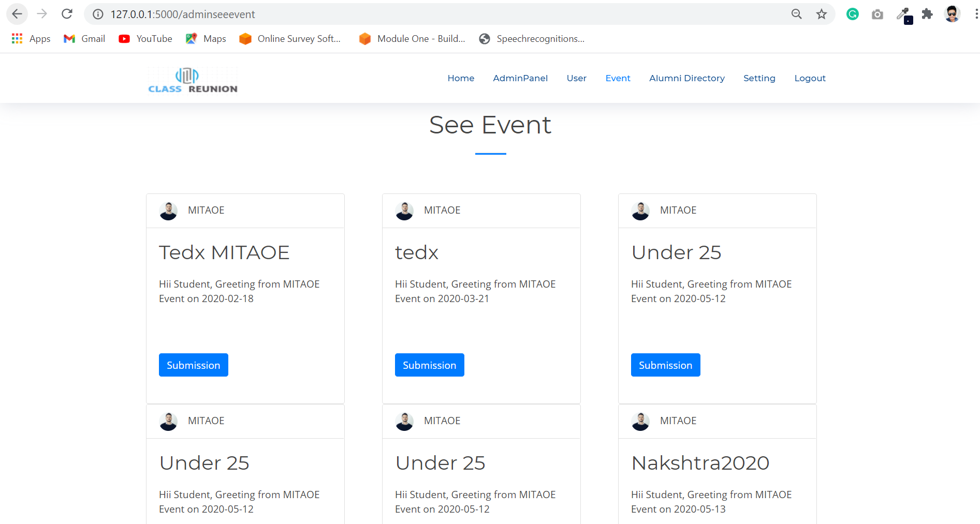
Task: Open the Online Survey Soft... bookmark
Action: tap(290, 39)
